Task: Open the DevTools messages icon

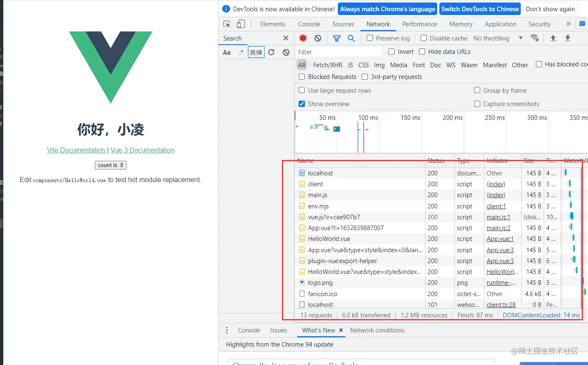Action: click(x=582, y=24)
